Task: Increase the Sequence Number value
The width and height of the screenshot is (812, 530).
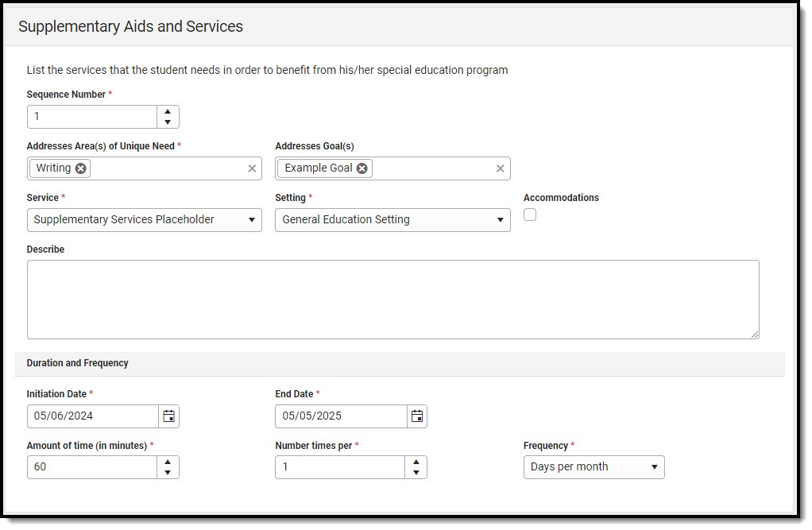Action: [168, 112]
